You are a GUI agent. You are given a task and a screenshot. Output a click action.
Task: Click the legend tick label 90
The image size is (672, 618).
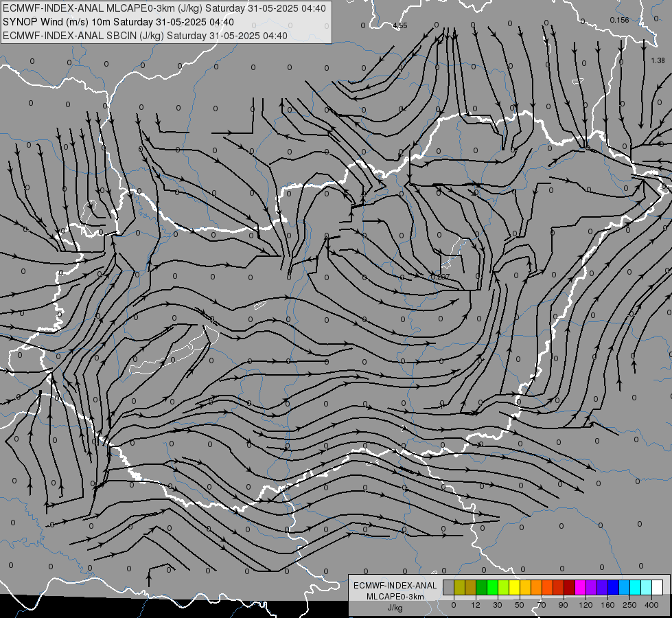(x=563, y=605)
